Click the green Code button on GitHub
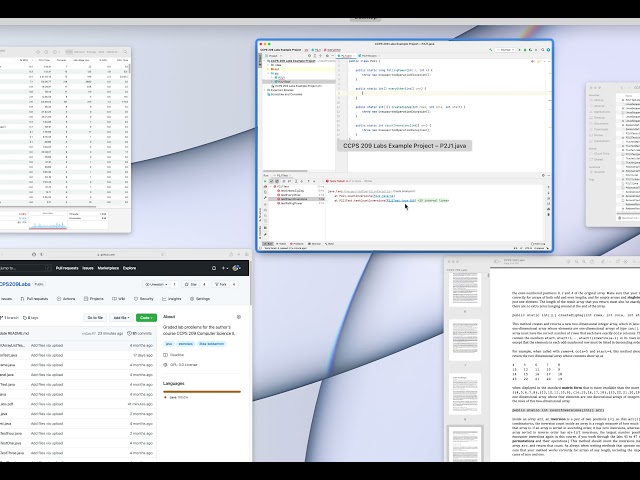 click(x=146, y=318)
